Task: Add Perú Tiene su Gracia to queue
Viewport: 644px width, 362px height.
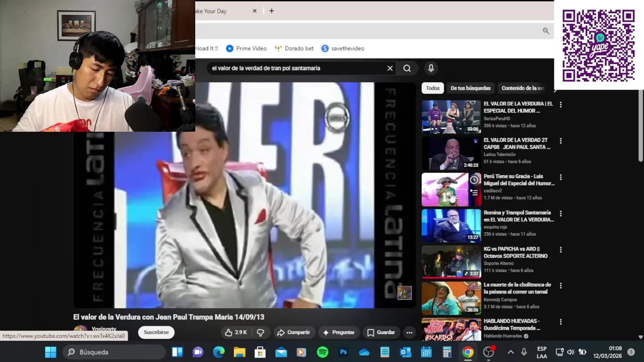Action: [474, 192]
